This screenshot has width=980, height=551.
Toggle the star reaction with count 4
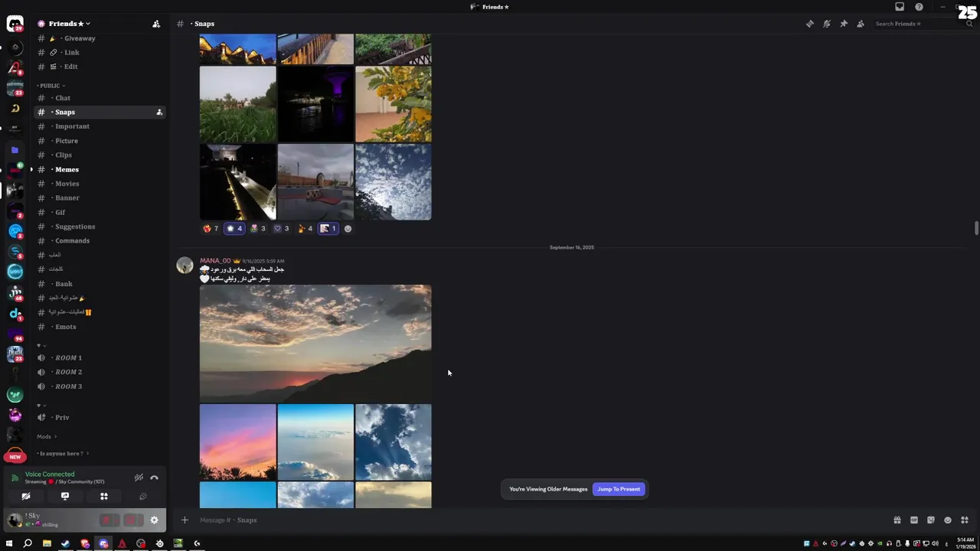[x=234, y=228]
